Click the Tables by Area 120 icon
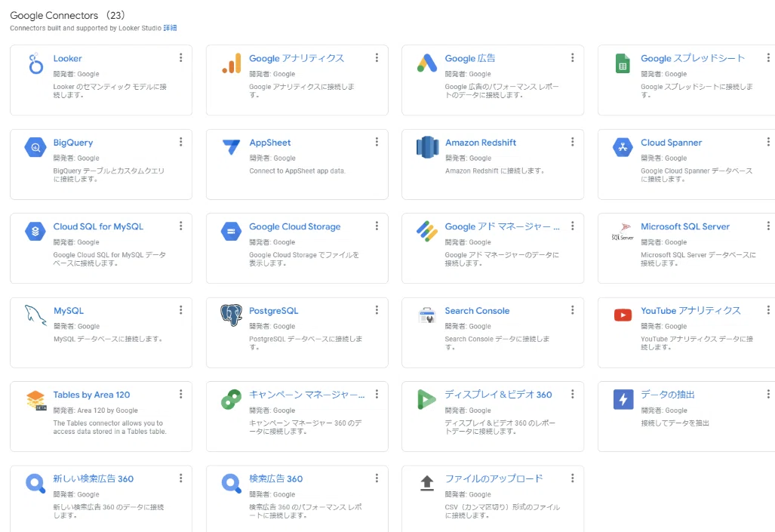 pyautogui.click(x=35, y=400)
